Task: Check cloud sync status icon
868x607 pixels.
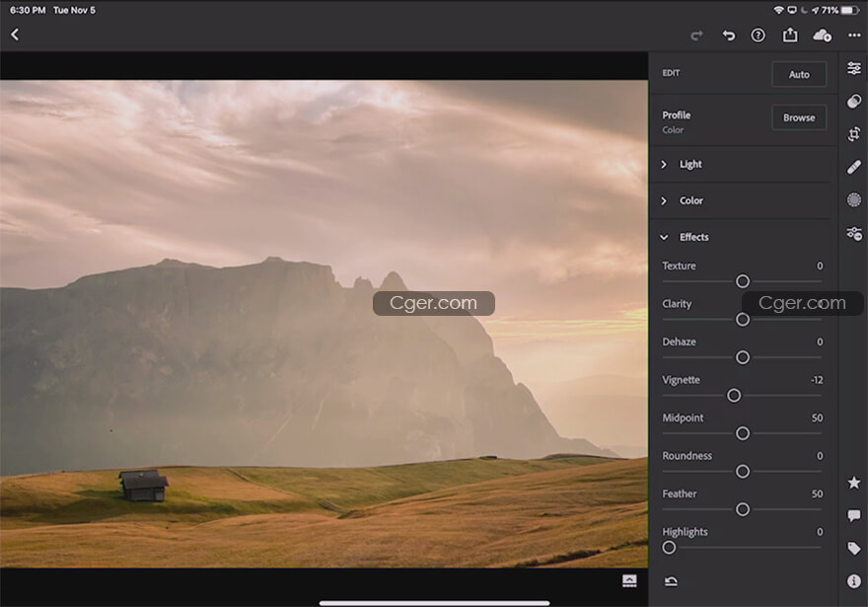Action: pos(822,36)
